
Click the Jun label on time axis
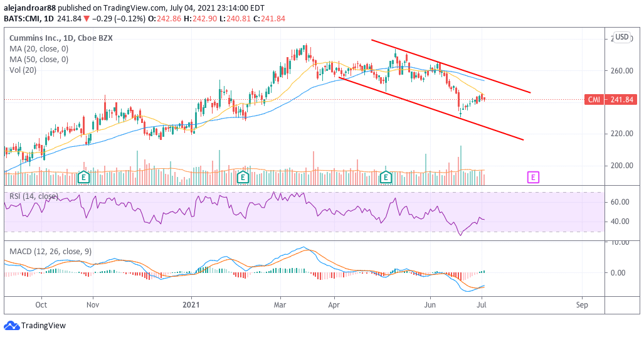(x=430, y=305)
